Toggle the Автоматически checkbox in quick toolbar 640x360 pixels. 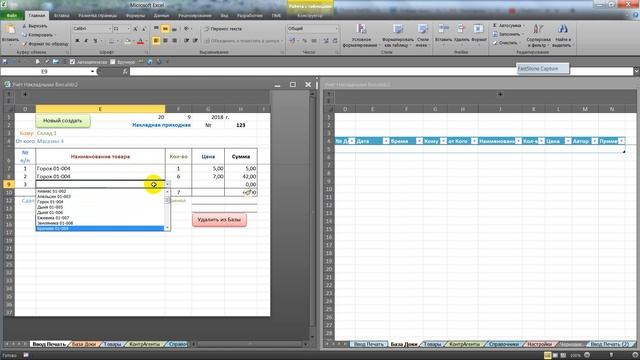(x=72, y=62)
